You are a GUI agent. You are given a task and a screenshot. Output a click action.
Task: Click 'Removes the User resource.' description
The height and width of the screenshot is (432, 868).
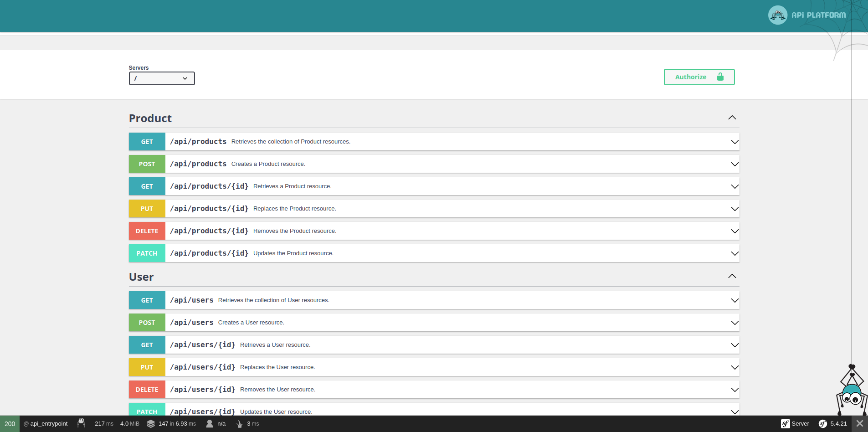pos(277,390)
